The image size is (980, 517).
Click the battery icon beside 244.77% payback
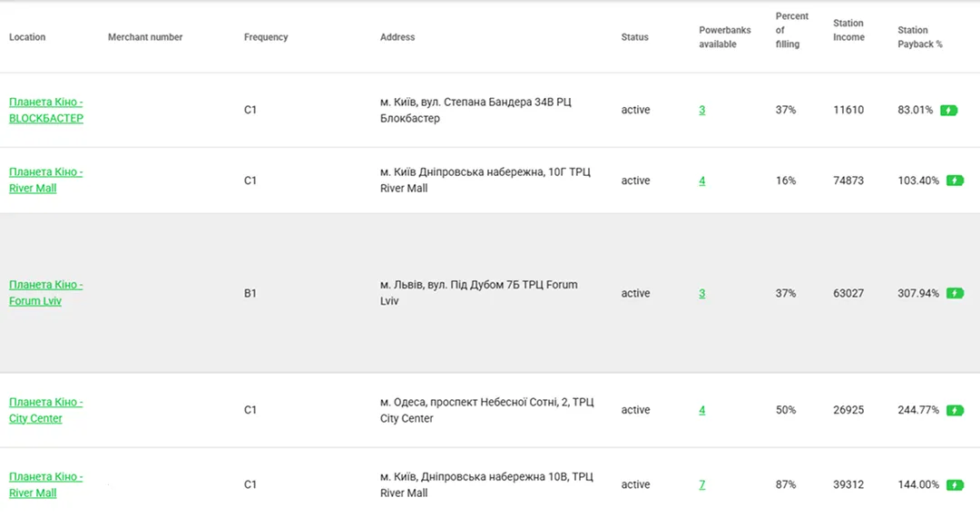coord(955,410)
